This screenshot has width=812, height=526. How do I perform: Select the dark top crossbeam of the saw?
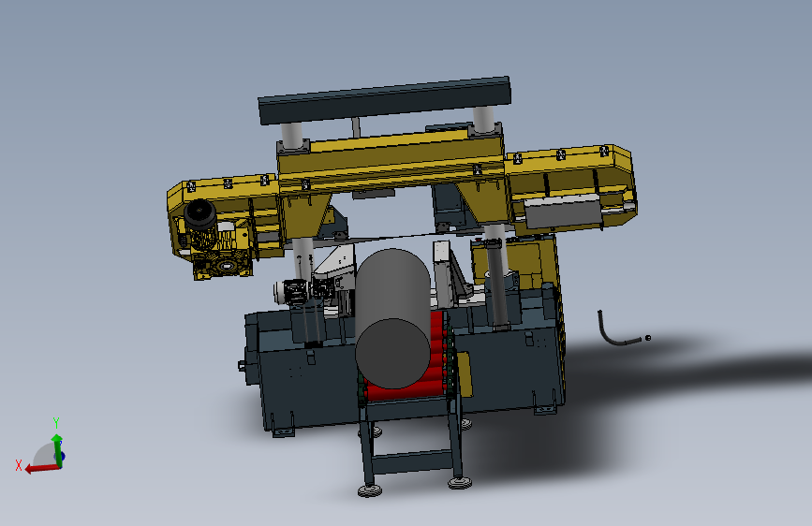click(x=385, y=100)
